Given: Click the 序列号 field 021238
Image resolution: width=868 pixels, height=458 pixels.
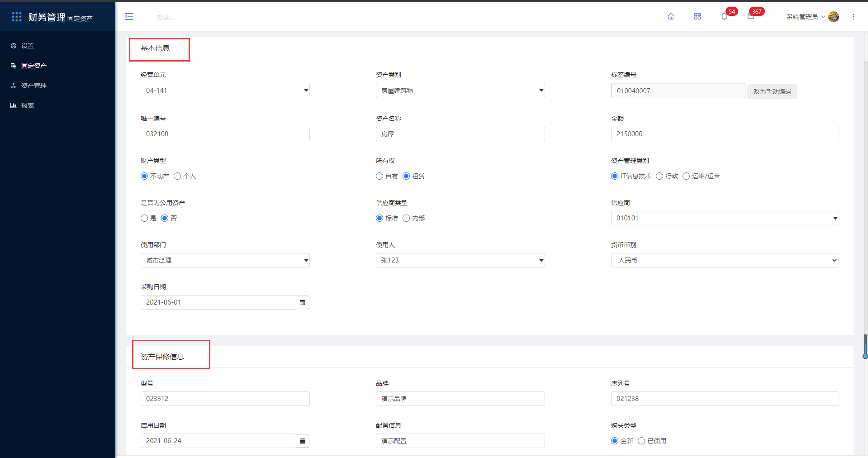Looking at the screenshot, I should pos(725,399).
